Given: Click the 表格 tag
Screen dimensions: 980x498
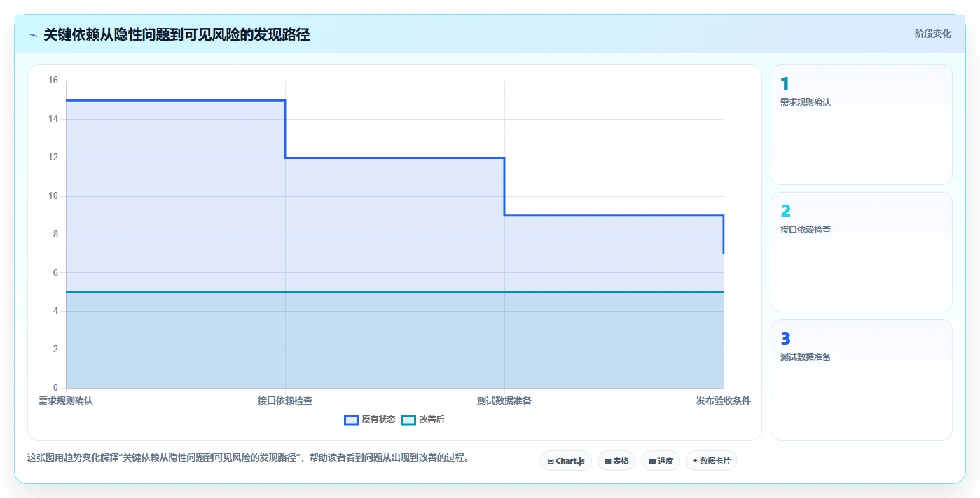Looking at the screenshot, I should [616, 461].
